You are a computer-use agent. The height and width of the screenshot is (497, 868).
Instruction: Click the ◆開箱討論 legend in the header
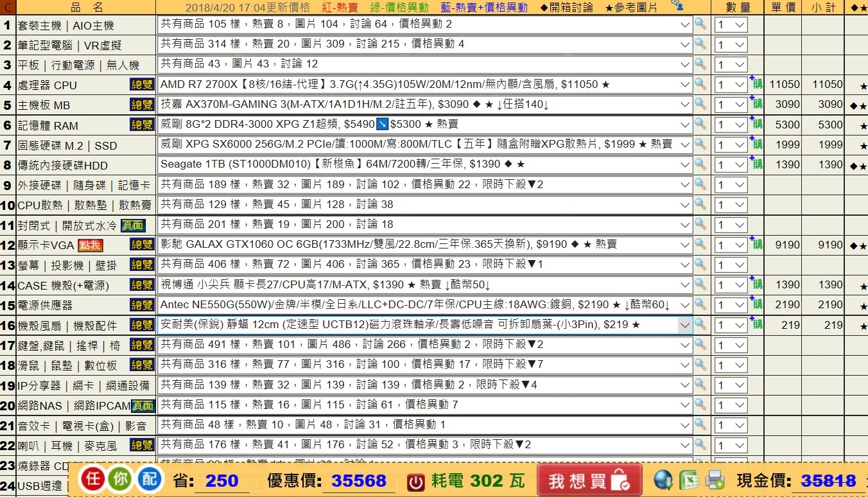click(566, 7)
